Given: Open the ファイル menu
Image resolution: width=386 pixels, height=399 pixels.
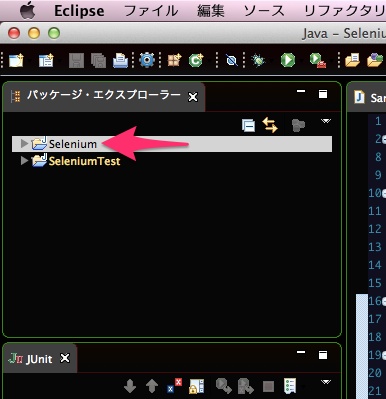Looking at the screenshot, I should [151, 11].
